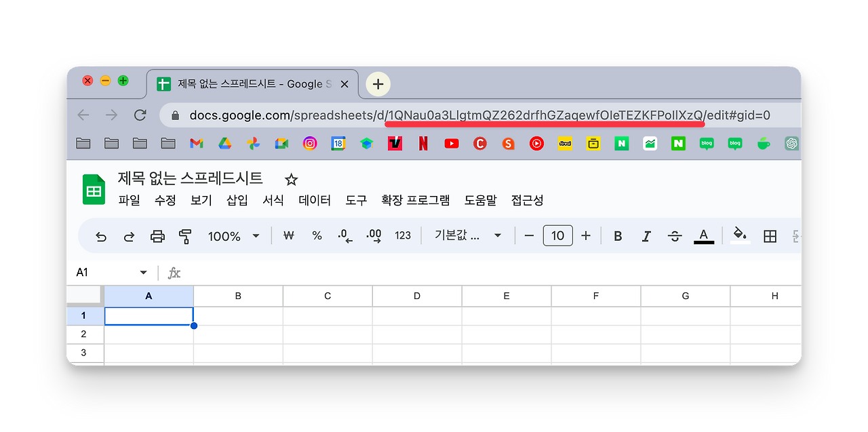Open the 기본값 font dropdown
868x432 pixels.
468,236
